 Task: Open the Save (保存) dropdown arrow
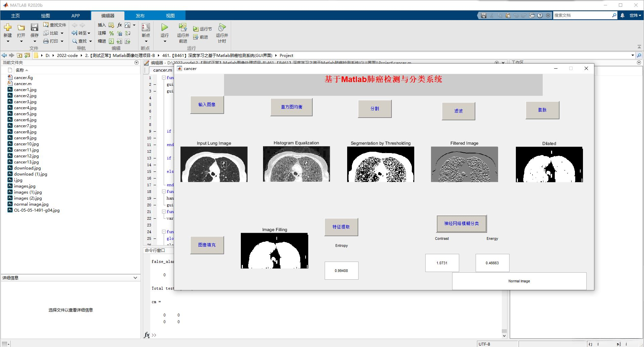(x=35, y=41)
